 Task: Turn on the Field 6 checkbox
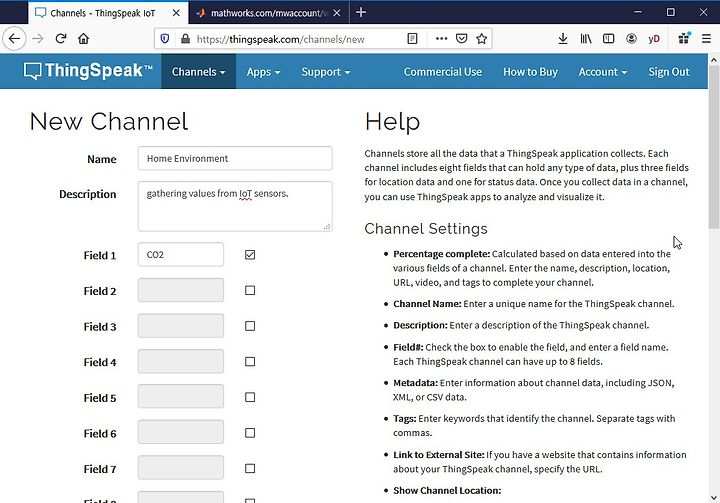[250, 433]
